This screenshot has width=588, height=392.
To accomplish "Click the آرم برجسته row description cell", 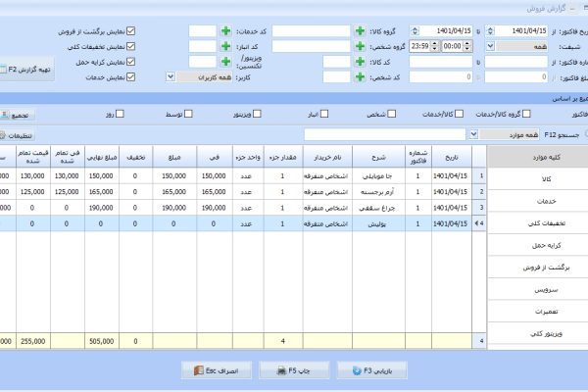I will pos(378,192).
